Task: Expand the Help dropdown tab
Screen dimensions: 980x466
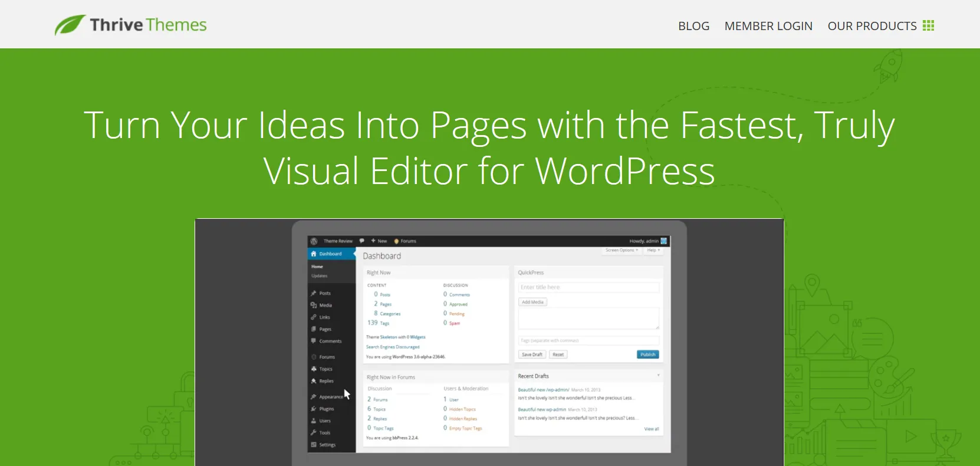Action: click(653, 250)
